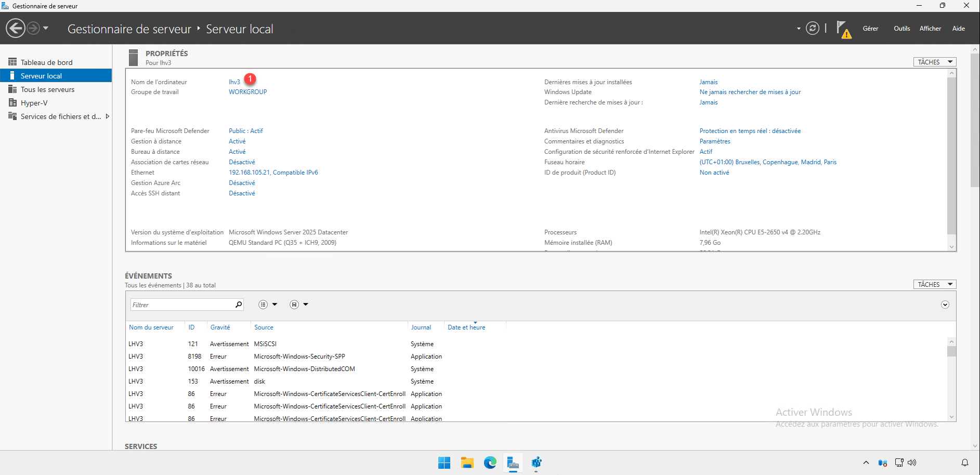
Task: Click Server Manager taskbar icon
Action: (513, 463)
